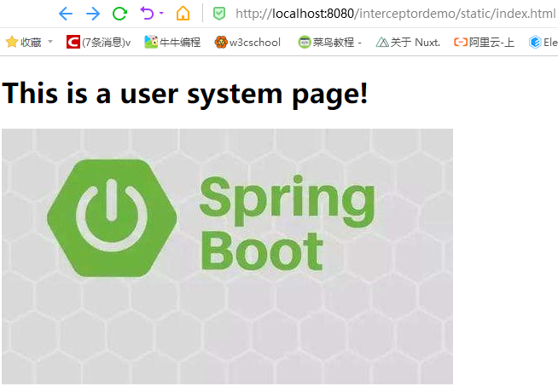Open the 阿里云 bookmark
Screen dimensions: 558x392
coord(484,42)
